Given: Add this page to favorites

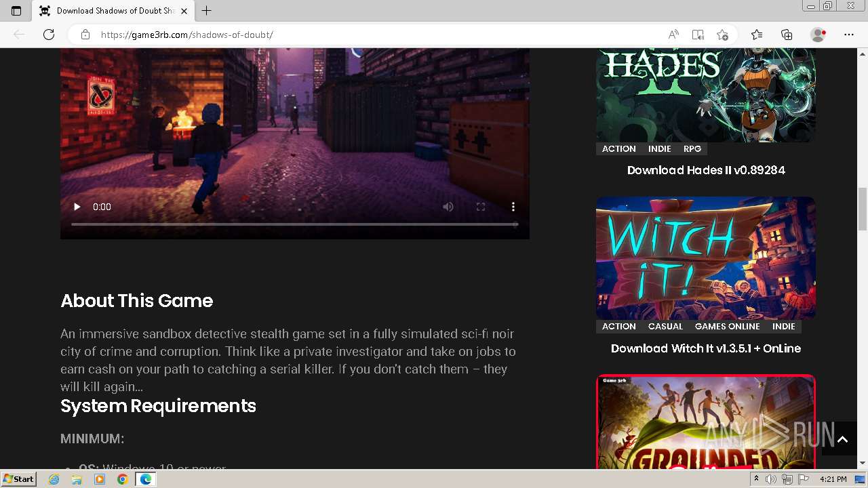Looking at the screenshot, I should click(x=722, y=35).
